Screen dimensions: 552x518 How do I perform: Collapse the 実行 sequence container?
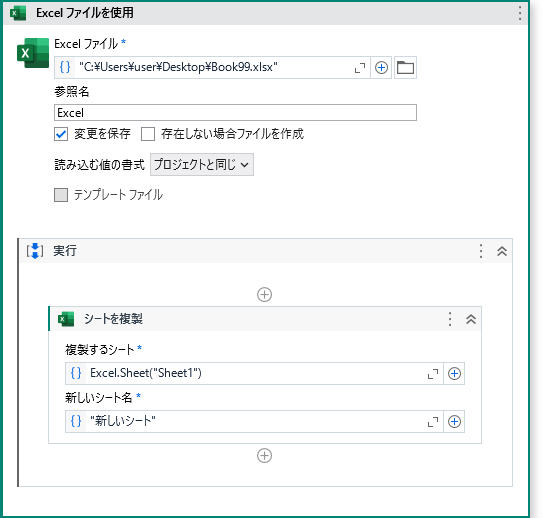point(502,251)
